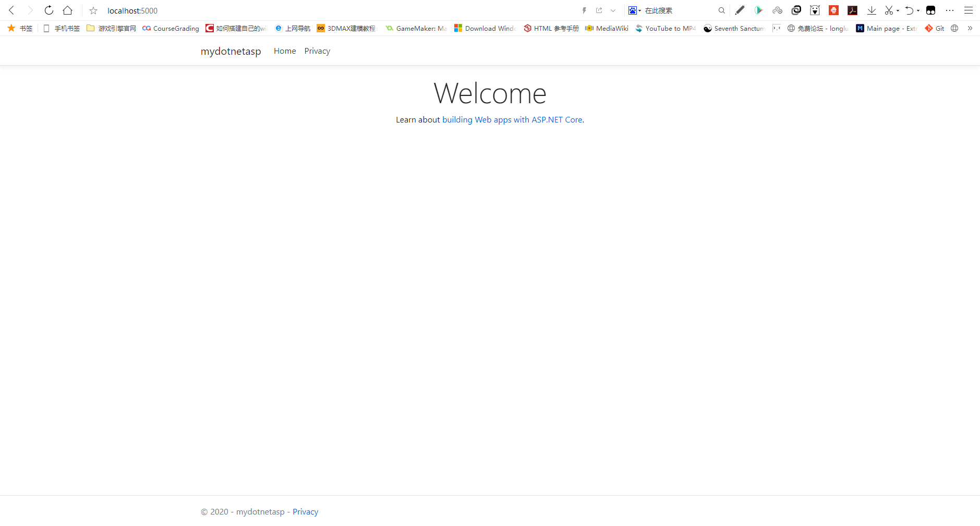Select Privacy in the navbar

(x=317, y=51)
